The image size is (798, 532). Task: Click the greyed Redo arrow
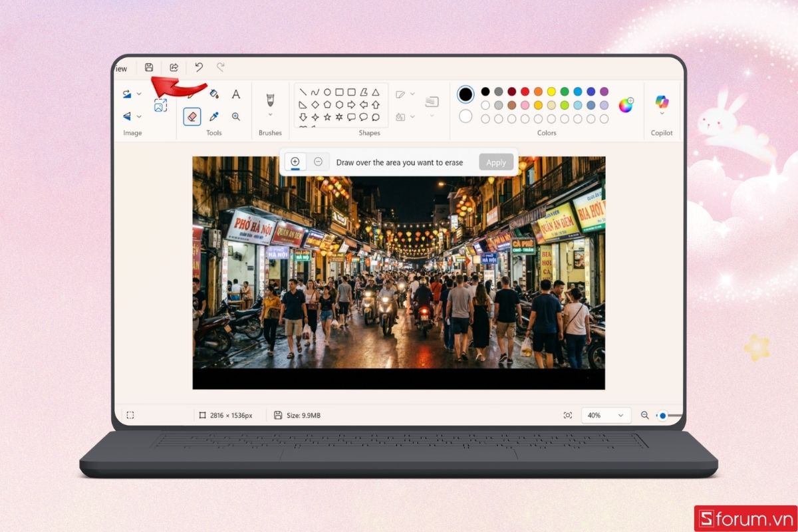221,67
